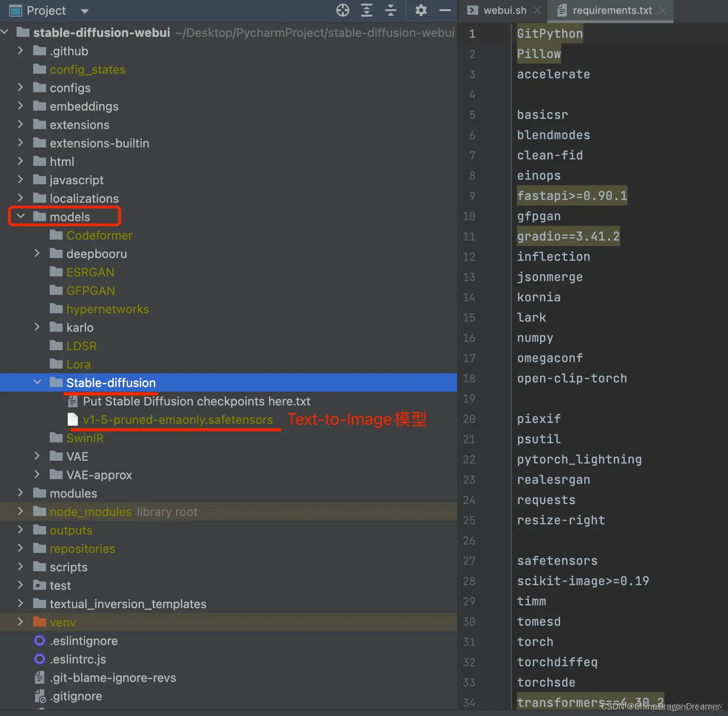
Task: Close the webui.sh tab
Action: [537, 10]
